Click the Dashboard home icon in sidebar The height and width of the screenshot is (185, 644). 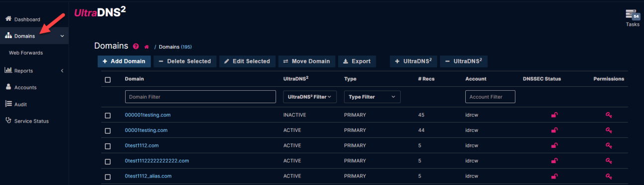8,19
